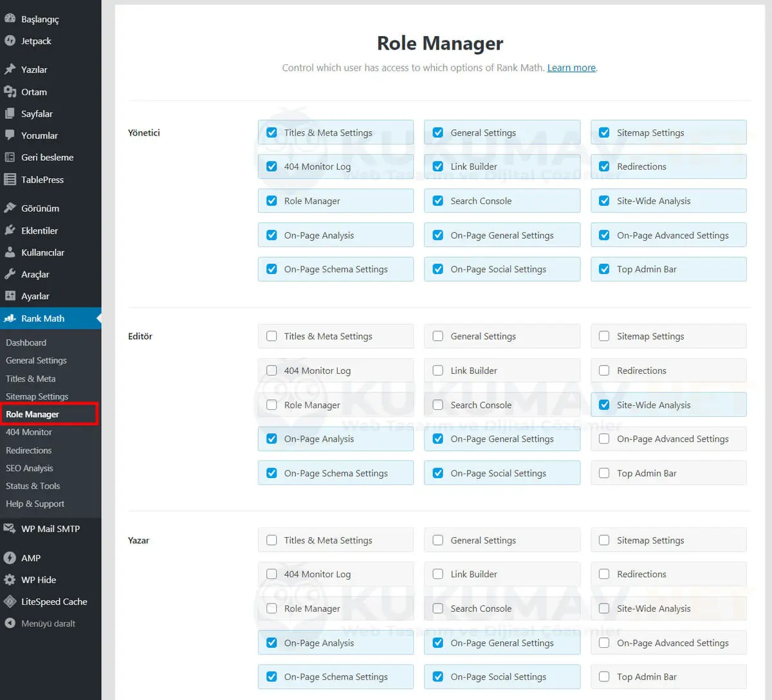Screen dimensions: 772x700
Task: Click the TablePress table icon
Action: 10,180
